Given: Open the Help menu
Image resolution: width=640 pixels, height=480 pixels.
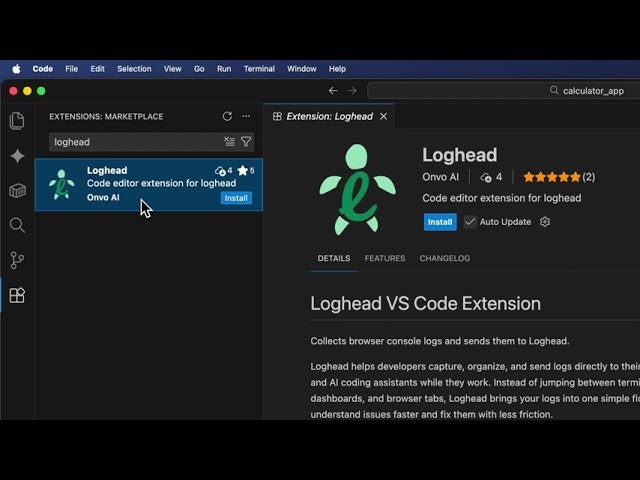Looking at the screenshot, I should 338,69.
